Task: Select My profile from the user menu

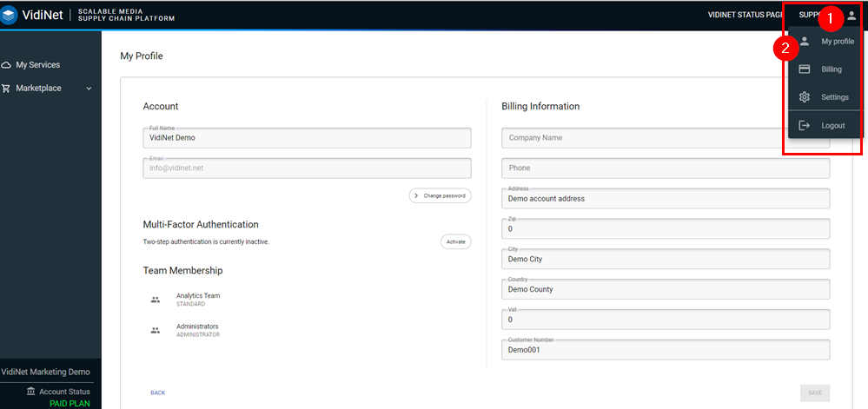Action: pyautogui.click(x=837, y=41)
